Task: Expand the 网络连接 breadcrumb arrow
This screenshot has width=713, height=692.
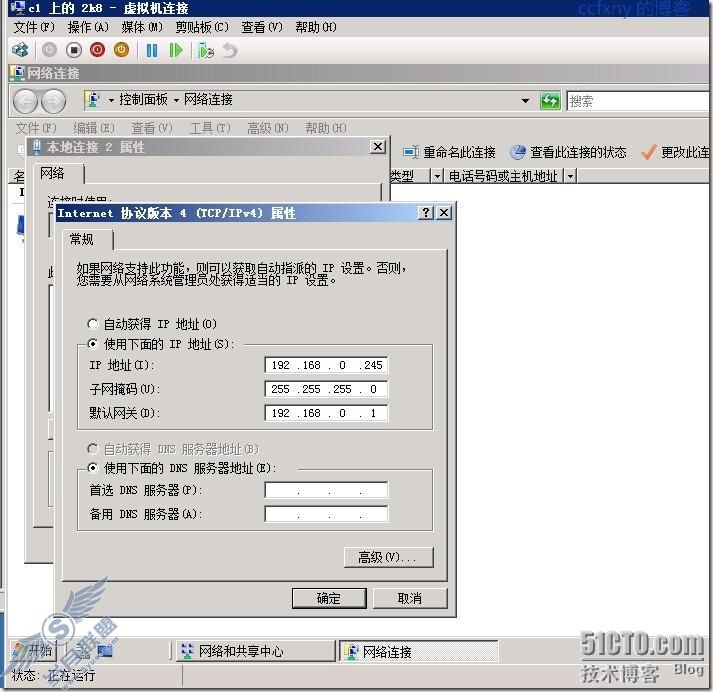Action: pyautogui.click(x=176, y=100)
